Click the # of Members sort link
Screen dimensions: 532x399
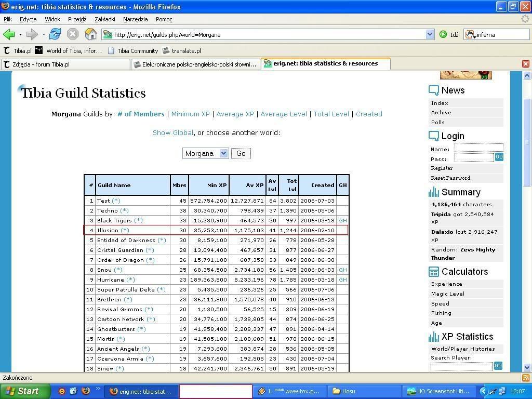(x=141, y=114)
